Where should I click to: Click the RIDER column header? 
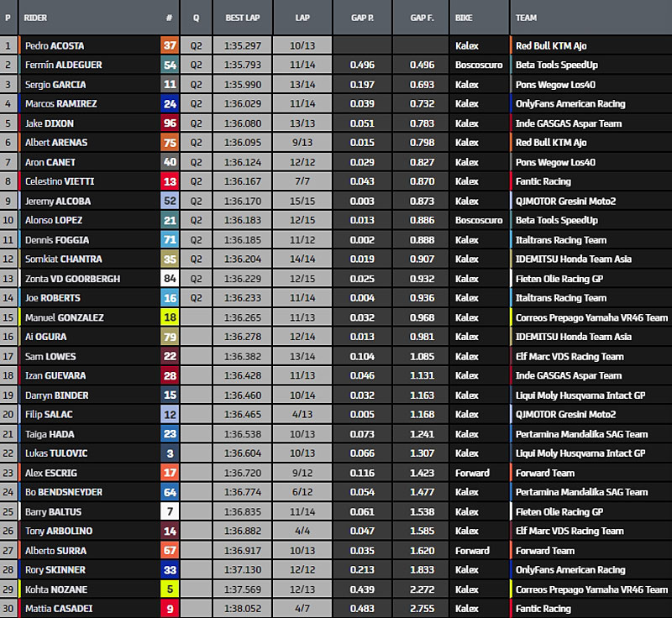36,17
